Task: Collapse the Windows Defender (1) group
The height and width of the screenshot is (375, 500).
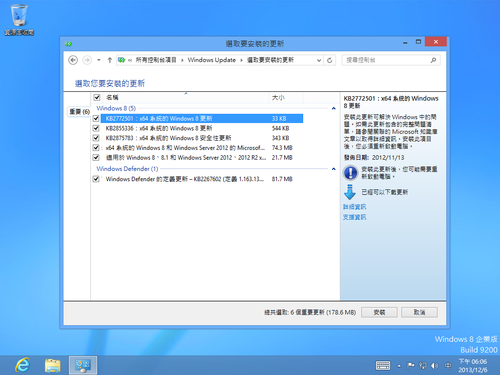Action: click(x=333, y=169)
